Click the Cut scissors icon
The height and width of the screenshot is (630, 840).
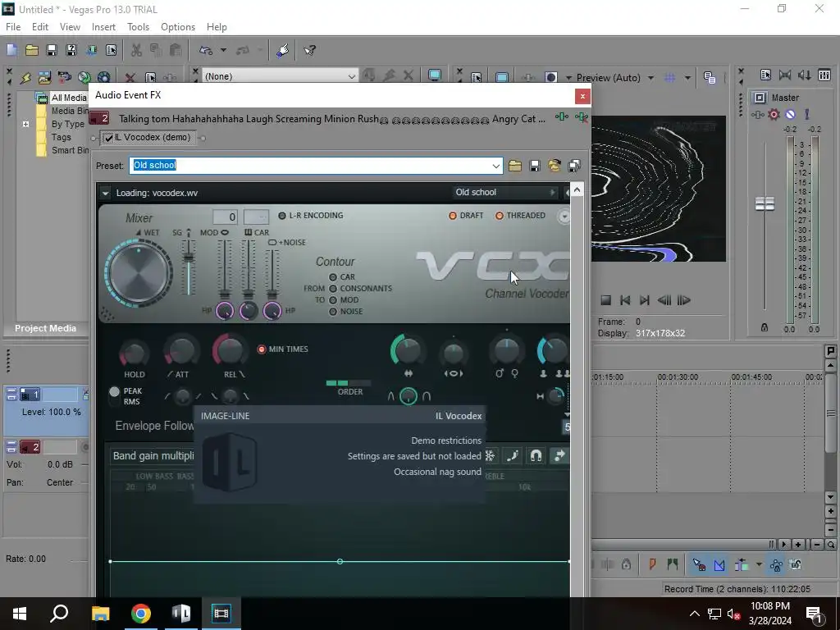click(136, 50)
